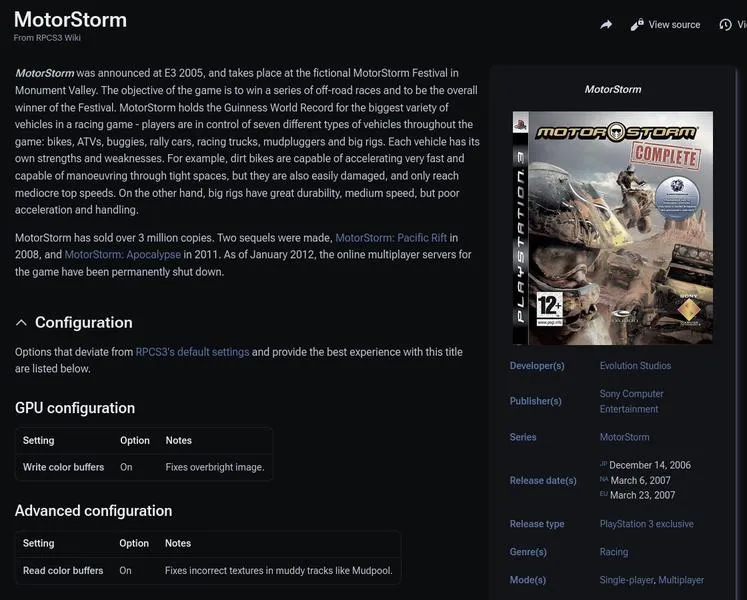Image resolution: width=747 pixels, height=600 pixels.
Task: Click the On option for Write color buffers
Action: pos(126,467)
